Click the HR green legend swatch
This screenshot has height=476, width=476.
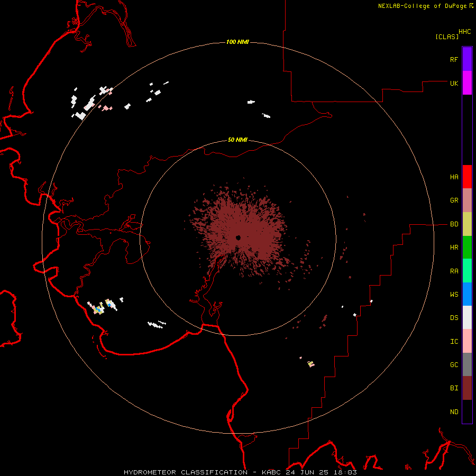[467, 247]
